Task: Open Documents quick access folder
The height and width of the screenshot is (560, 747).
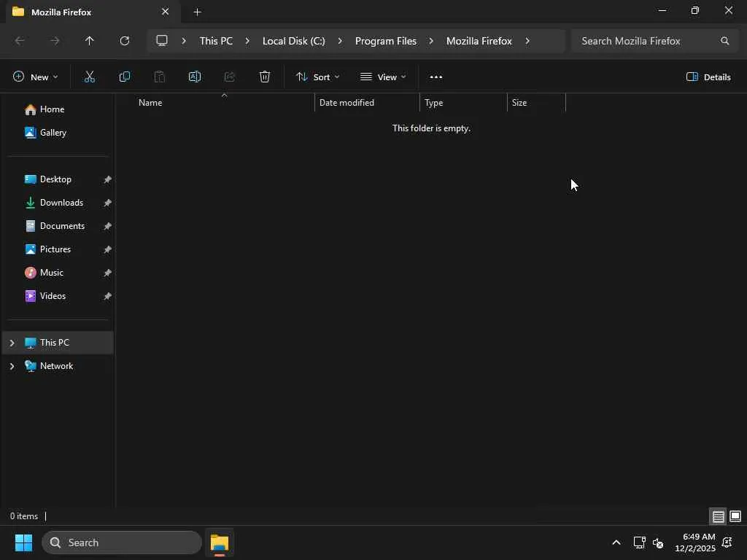Action: coord(58,226)
